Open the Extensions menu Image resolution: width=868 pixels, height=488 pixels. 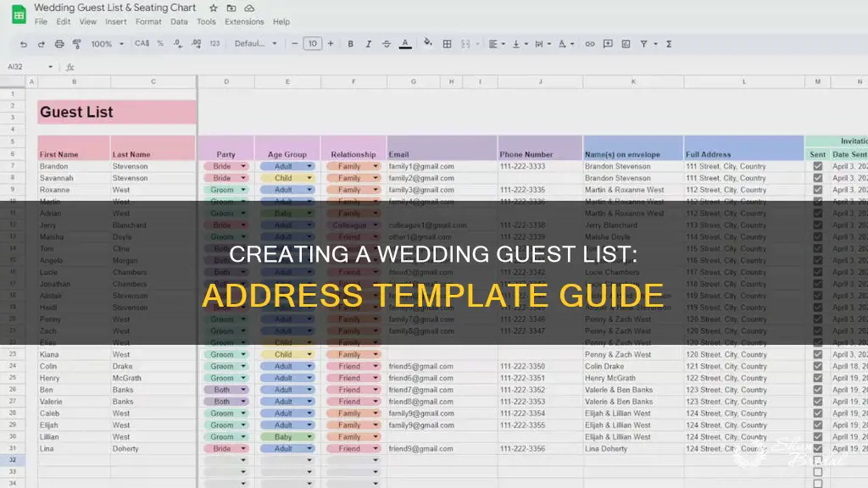(244, 21)
